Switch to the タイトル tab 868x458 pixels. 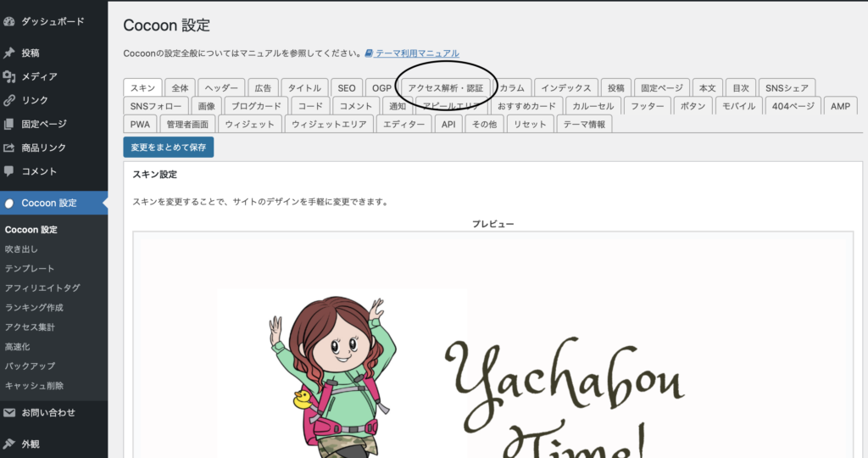(x=304, y=87)
